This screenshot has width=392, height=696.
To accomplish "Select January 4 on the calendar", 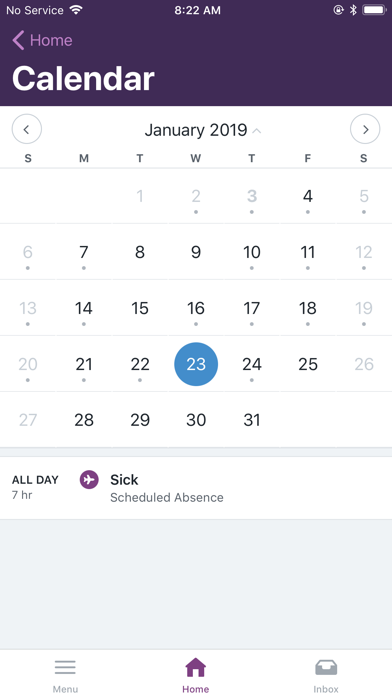I will click(x=308, y=196).
